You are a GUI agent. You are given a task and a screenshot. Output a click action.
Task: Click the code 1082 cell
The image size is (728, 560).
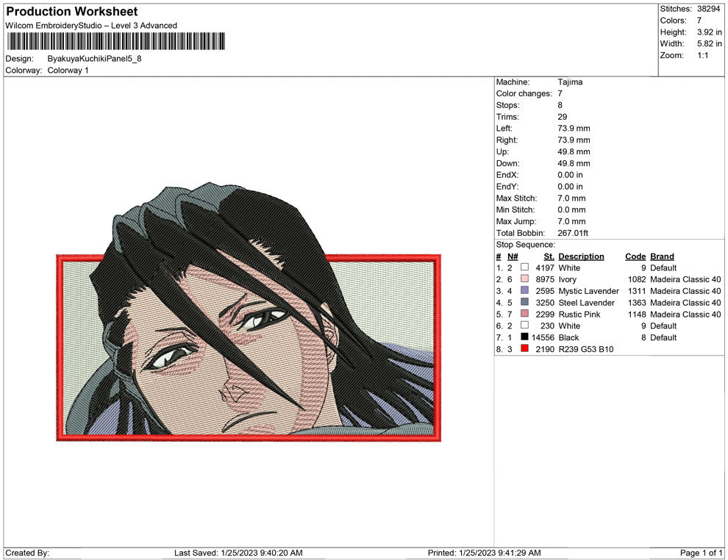point(637,279)
